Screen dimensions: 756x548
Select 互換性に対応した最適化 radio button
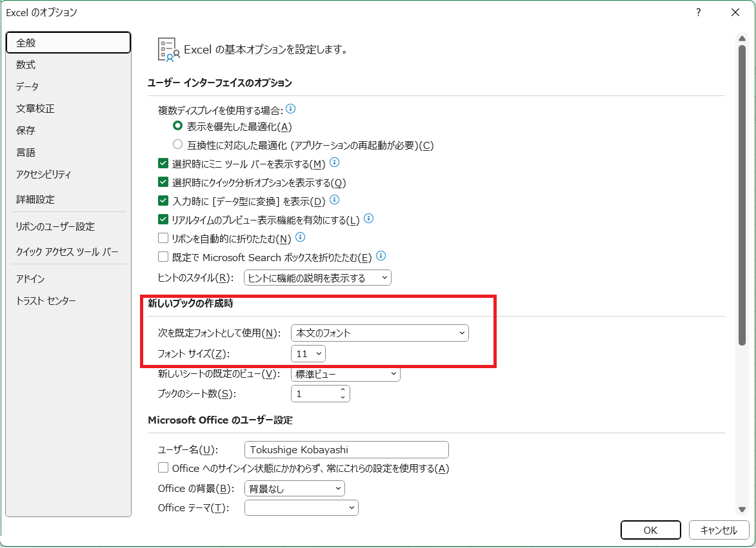click(x=177, y=145)
